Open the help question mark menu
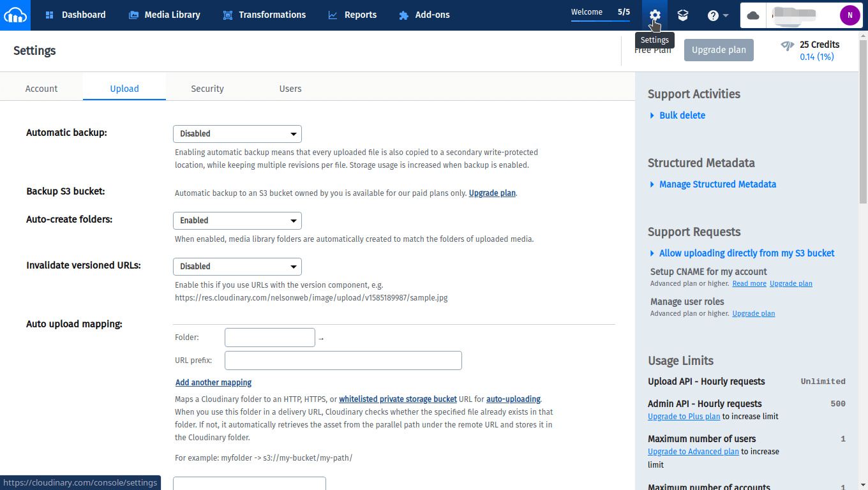868x490 pixels. click(x=714, y=15)
